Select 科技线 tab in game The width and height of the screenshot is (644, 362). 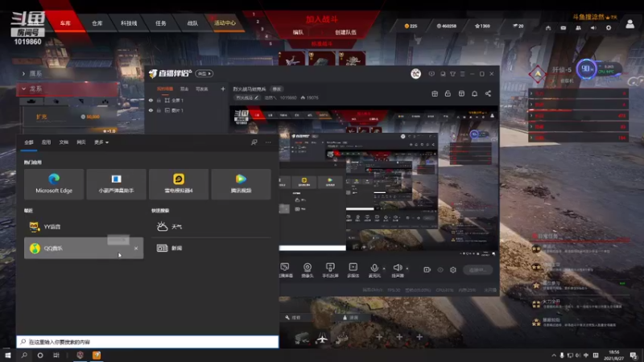click(x=129, y=23)
